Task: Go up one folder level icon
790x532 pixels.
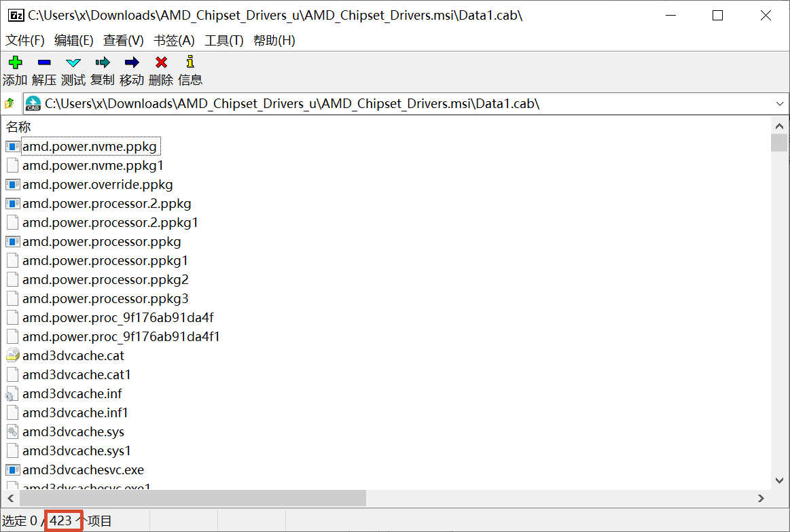Action: pos(9,104)
